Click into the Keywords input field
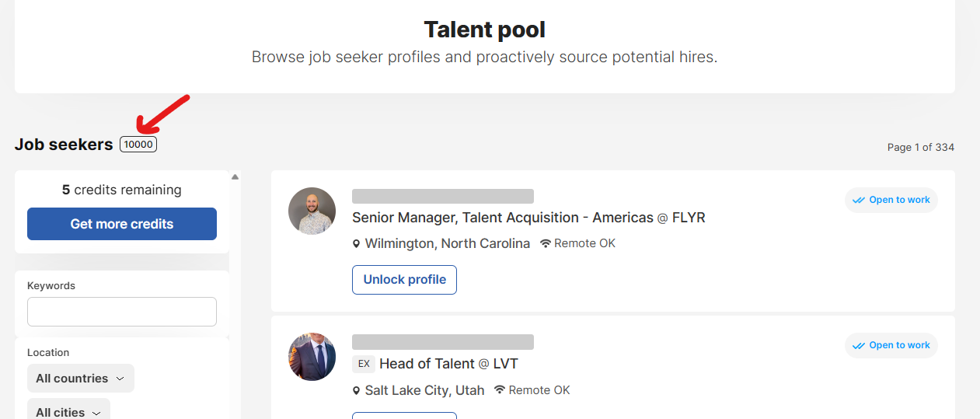Image resolution: width=980 pixels, height=419 pixels. click(122, 312)
